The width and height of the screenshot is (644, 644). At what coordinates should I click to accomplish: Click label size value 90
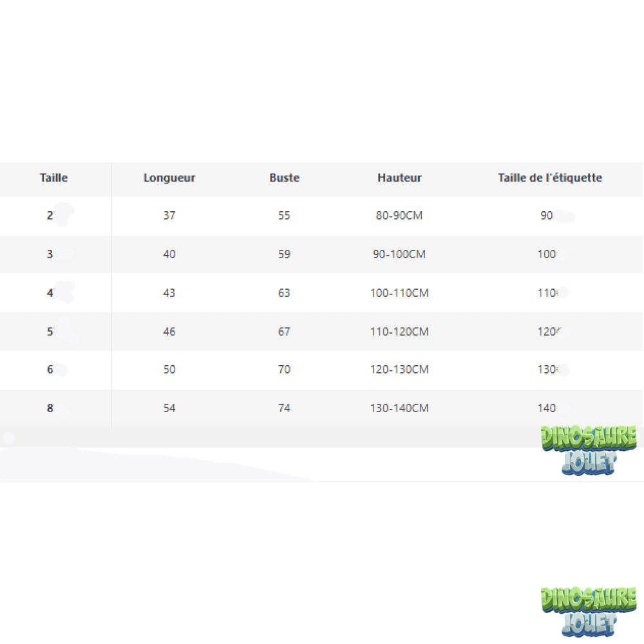pos(547,216)
